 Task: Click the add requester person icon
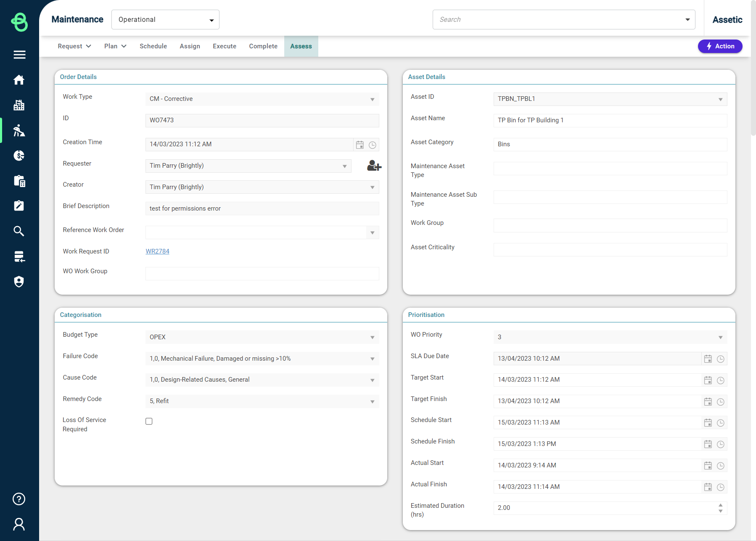pos(374,166)
